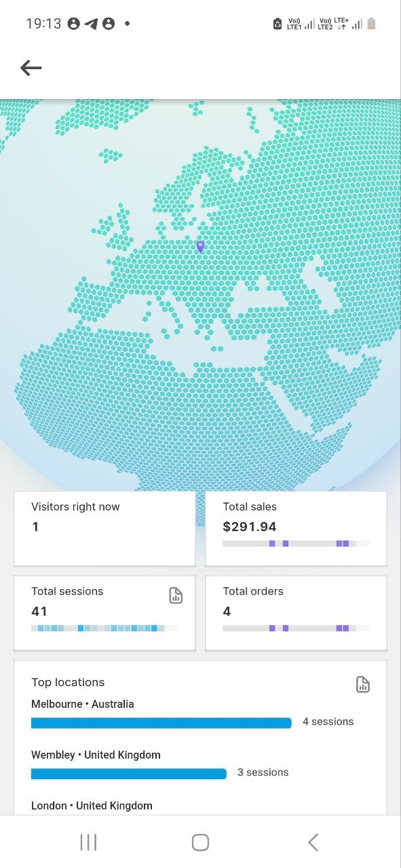Open the Visitors right now card
Screen dimensions: 401x868
click(104, 528)
